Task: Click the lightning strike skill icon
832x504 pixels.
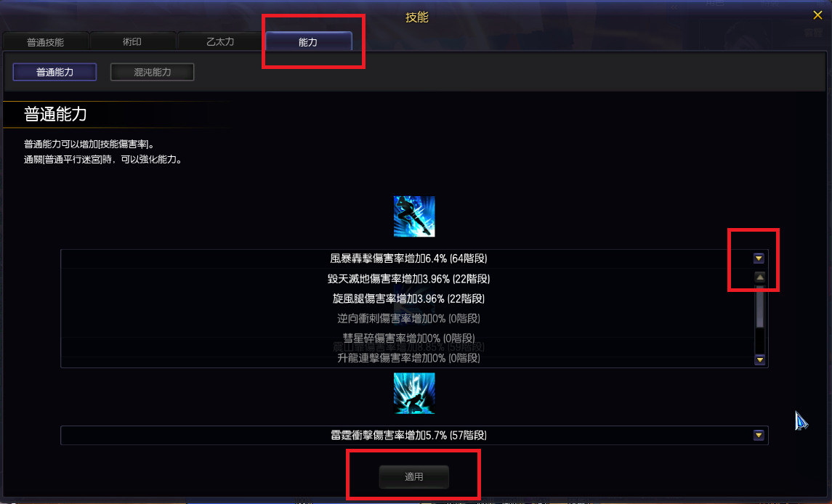Action: [x=414, y=393]
